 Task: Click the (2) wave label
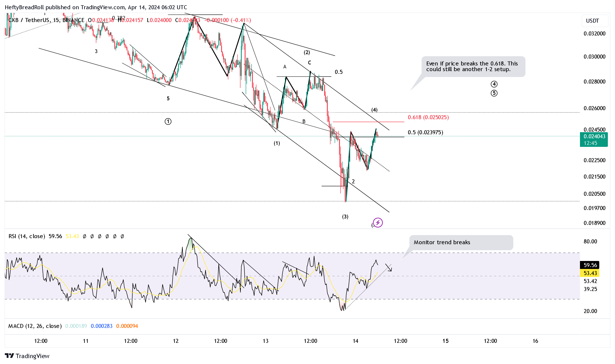point(307,52)
